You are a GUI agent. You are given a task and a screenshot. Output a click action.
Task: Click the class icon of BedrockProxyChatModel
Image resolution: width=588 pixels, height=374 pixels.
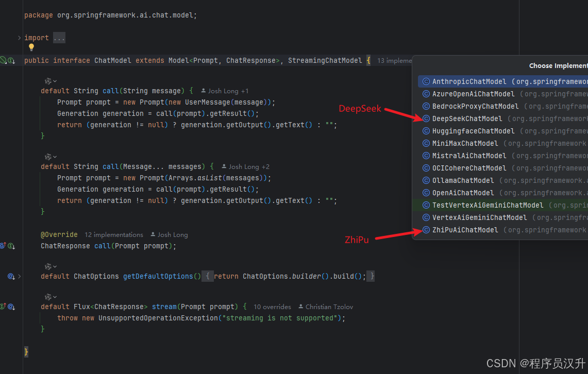426,106
